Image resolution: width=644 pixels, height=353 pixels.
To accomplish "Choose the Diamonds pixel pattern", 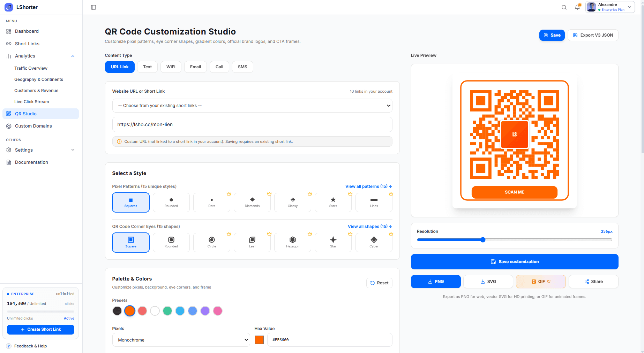I will [x=252, y=202].
